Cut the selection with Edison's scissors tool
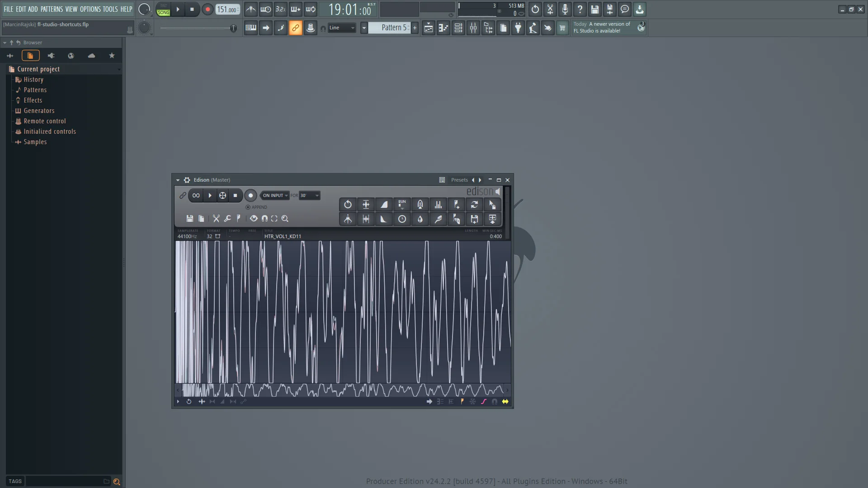Screen dimensions: 868x488 (x=216, y=219)
